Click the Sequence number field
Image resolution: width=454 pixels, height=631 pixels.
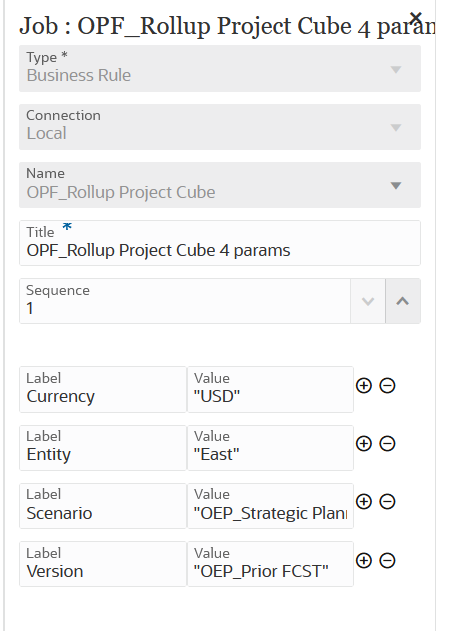click(x=185, y=301)
